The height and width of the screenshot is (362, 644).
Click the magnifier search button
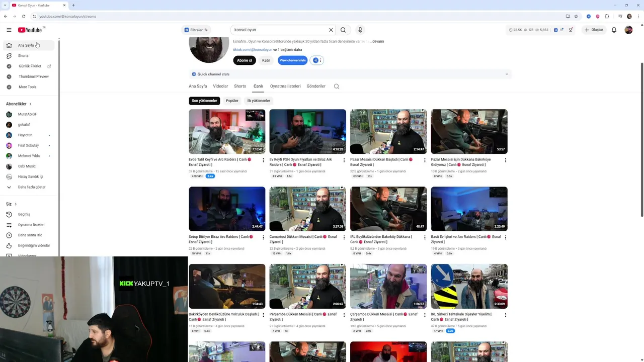[343, 30]
